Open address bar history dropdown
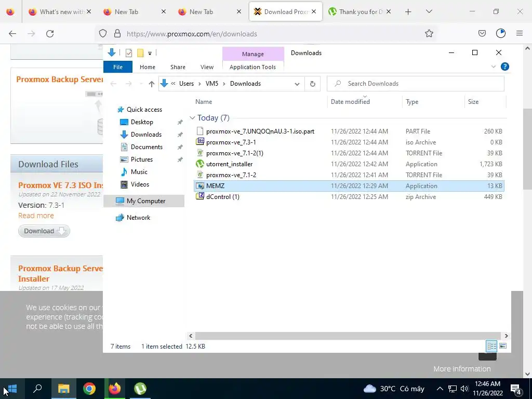The height and width of the screenshot is (399, 532). click(297, 84)
